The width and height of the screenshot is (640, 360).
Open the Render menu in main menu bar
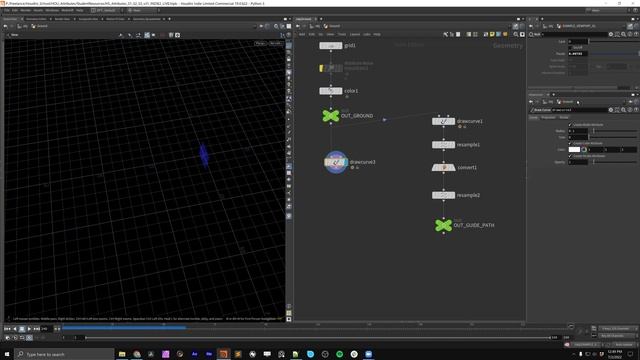click(x=25, y=10)
